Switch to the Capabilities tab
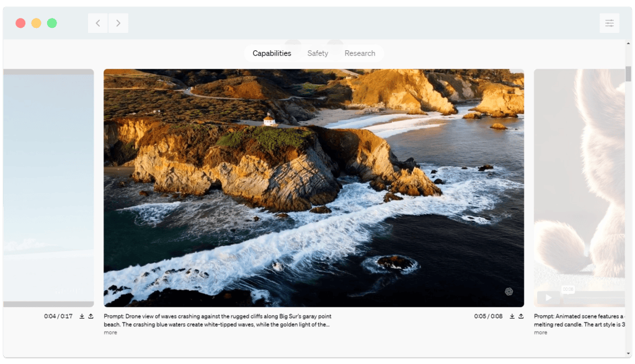 coord(272,53)
